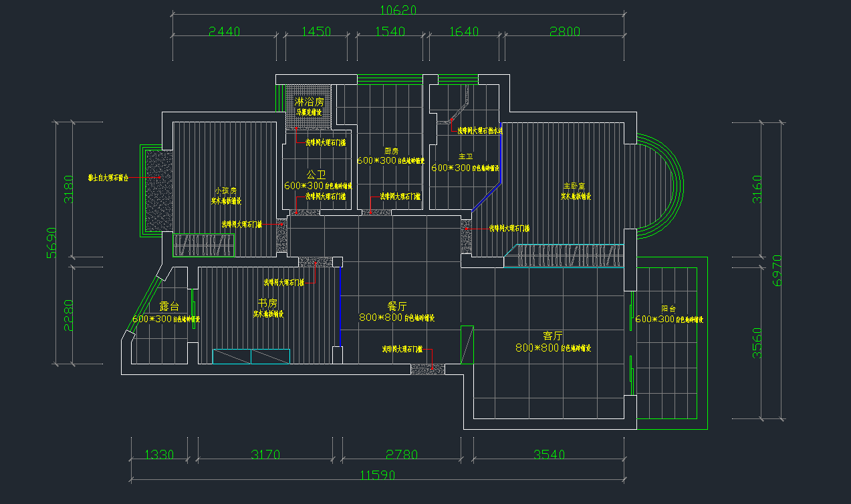Image resolution: width=851 pixels, height=504 pixels.
Task: Select the 2800 dimension text
Action: (564, 31)
